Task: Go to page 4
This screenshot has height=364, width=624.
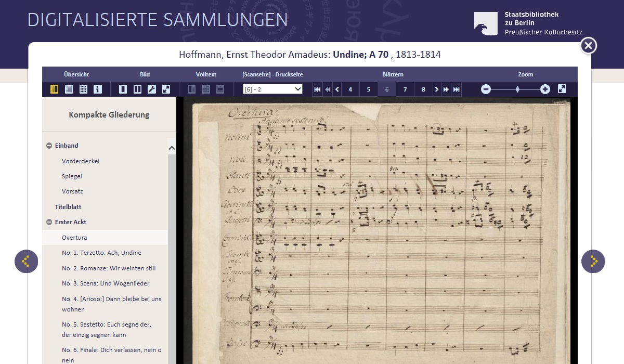Action: [350, 89]
